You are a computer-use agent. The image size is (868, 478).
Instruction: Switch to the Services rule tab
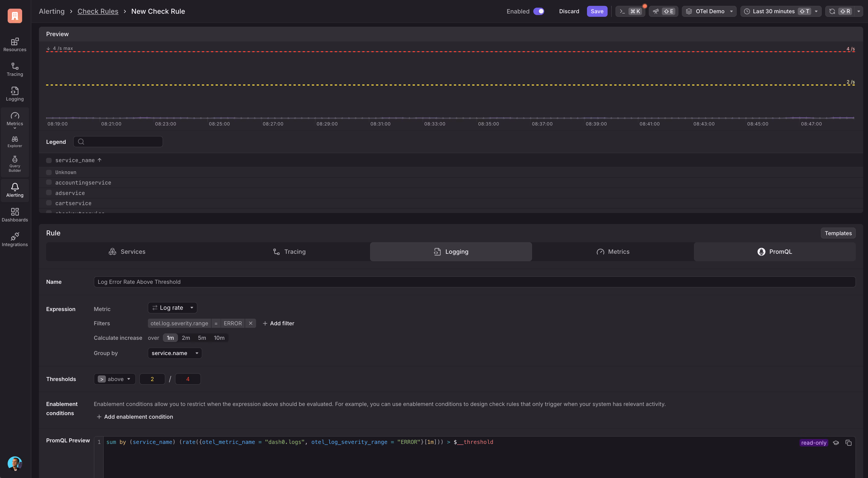click(127, 252)
